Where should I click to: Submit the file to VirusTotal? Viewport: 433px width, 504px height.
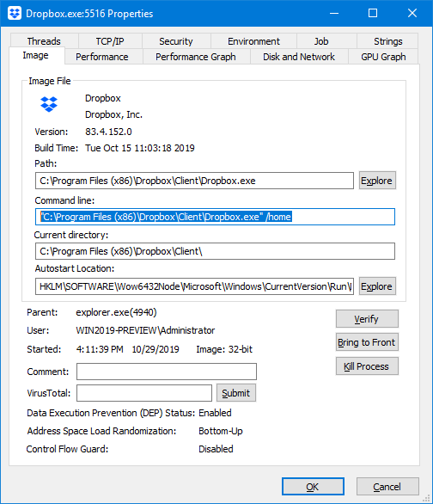236,393
